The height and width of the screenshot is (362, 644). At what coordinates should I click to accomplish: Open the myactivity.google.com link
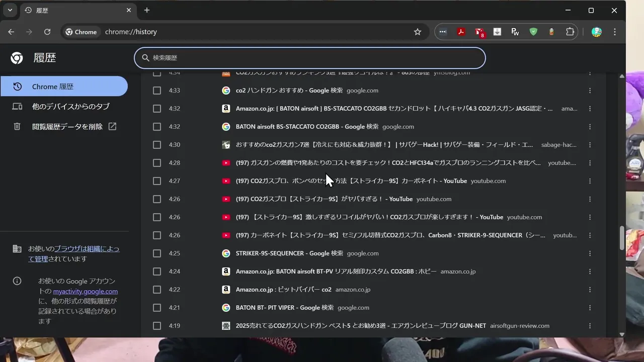[x=86, y=291]
